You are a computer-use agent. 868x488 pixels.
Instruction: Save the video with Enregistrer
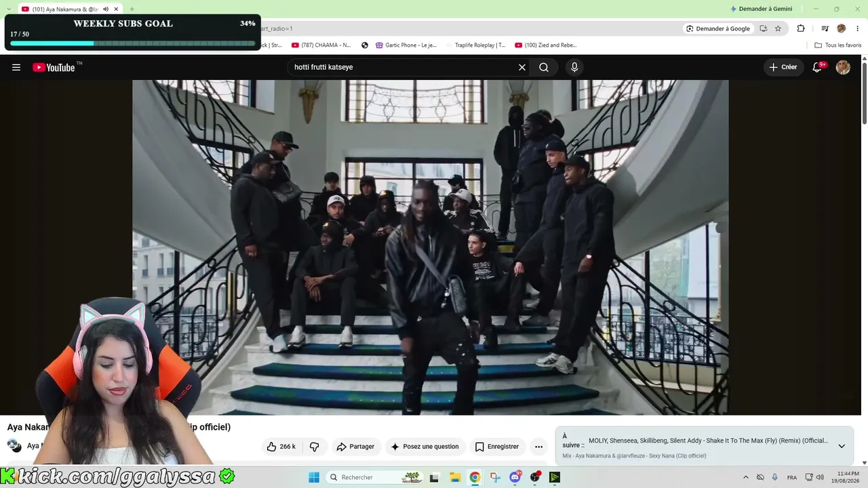[x=498, y=447]
